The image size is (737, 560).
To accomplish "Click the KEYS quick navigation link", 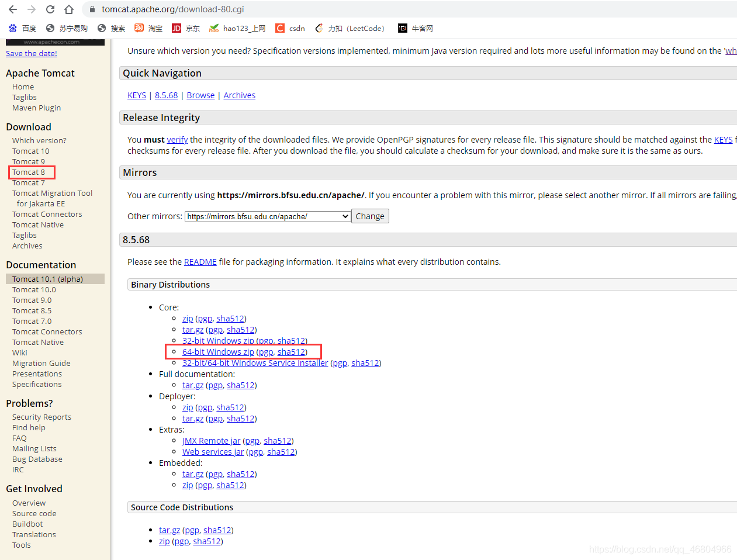I will click(x=137, y=95).
